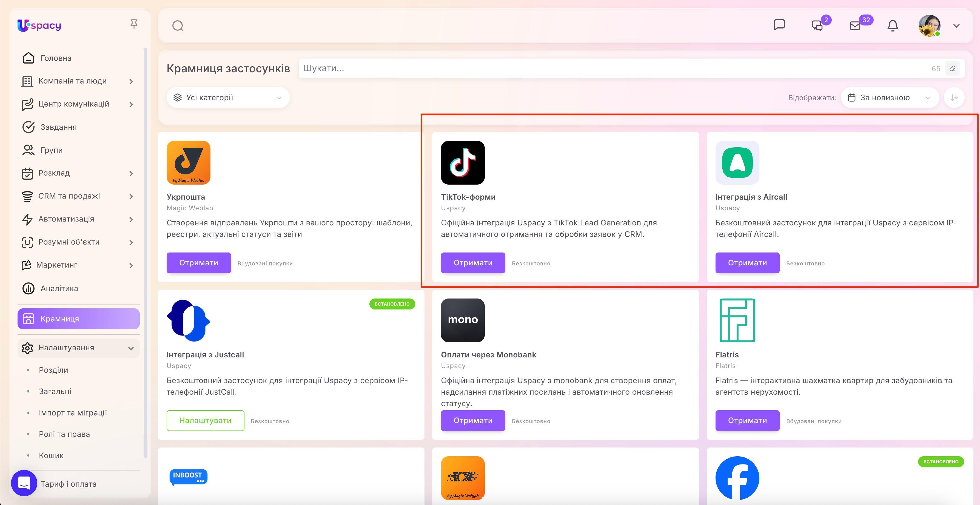Expand CRM та продажі submenu
This screenshot has width=980, height=505.
(x=131, y=196)
